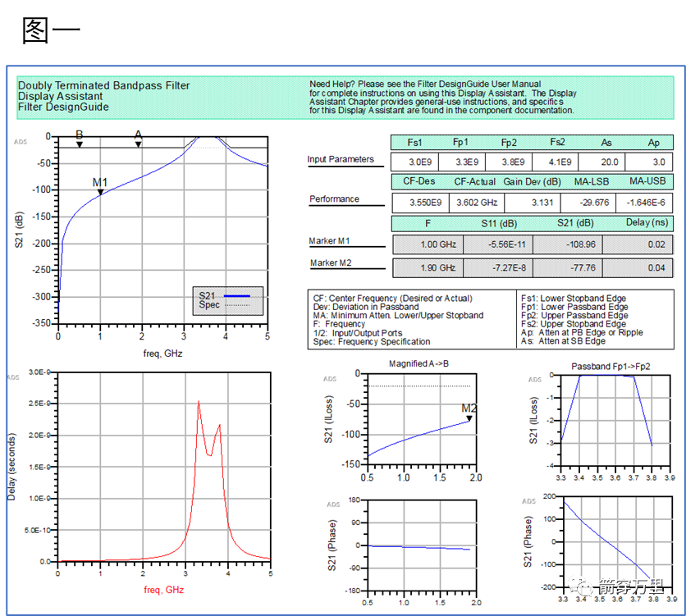This screenshot has width=686, height=616.
Task: Click the Marker M2 S21 cell -77.76
Action: [x=568, y=267]
